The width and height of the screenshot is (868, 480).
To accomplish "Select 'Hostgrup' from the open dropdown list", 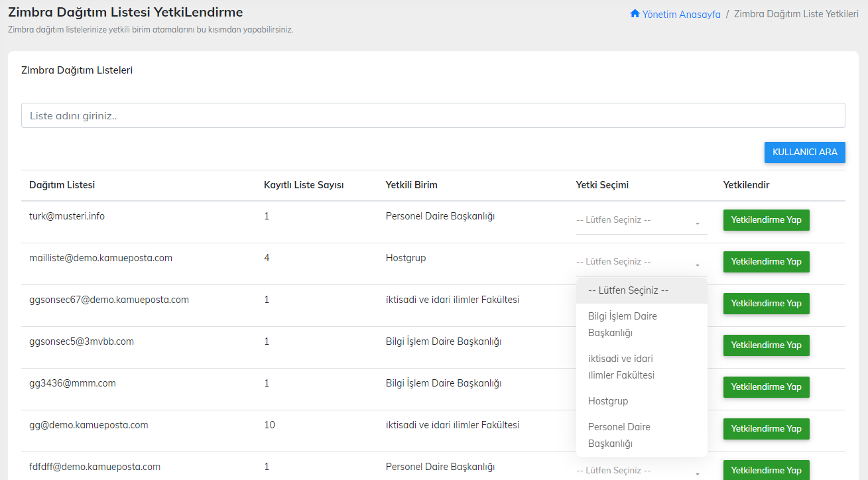I will point(641,401).
